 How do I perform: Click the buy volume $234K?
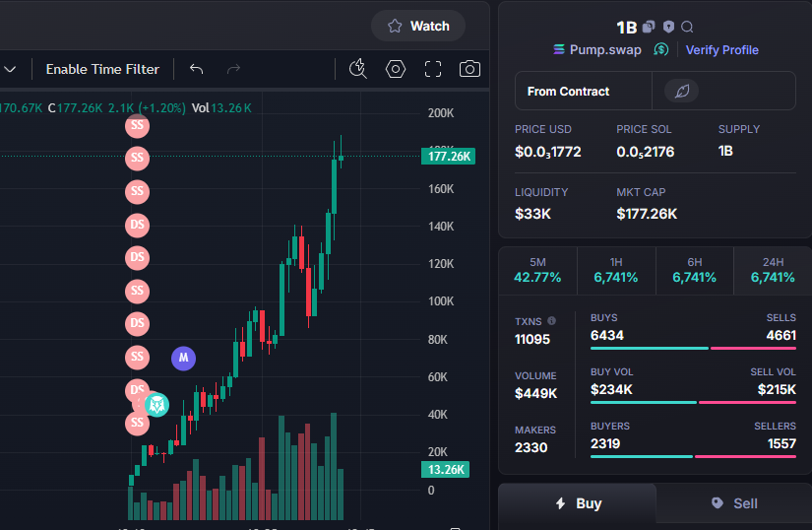click(x=611, y=389)
